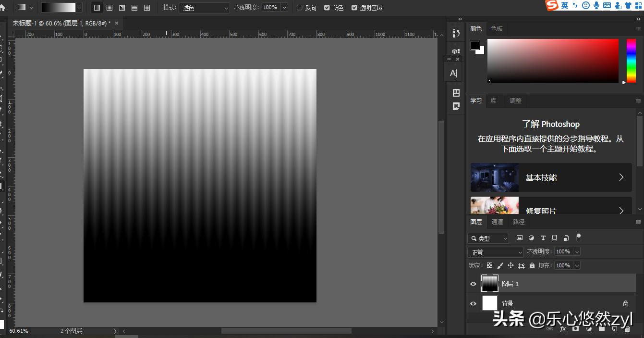Hide 图层 1 using its eye icon
The height and width of the screenshot is (338, 644).
(x=473, y=284)
